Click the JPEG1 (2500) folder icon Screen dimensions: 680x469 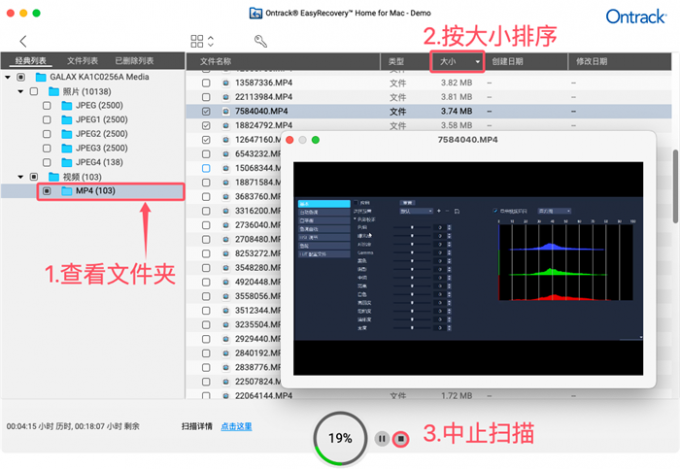click(x=67, y=120)
